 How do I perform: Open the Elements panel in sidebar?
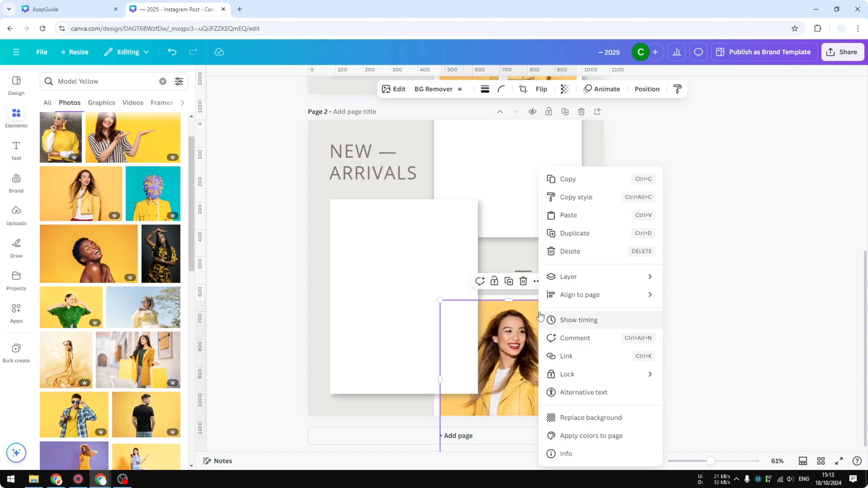16,118
